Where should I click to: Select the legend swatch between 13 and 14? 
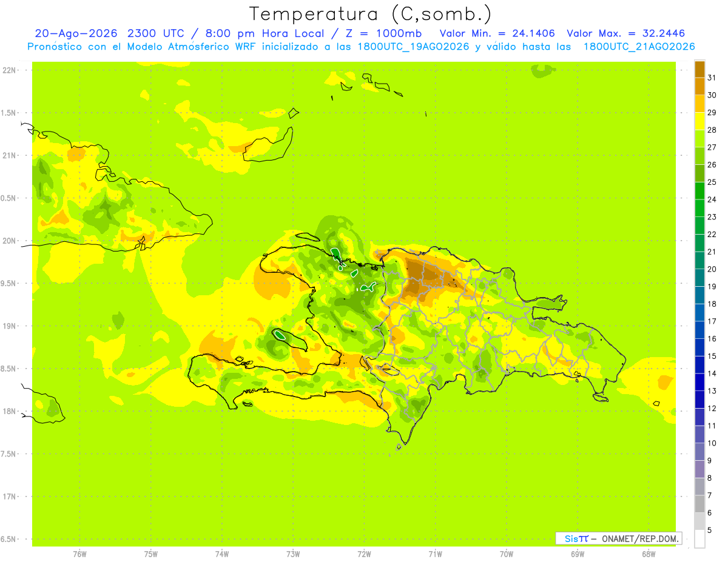[x=699, y=382]
